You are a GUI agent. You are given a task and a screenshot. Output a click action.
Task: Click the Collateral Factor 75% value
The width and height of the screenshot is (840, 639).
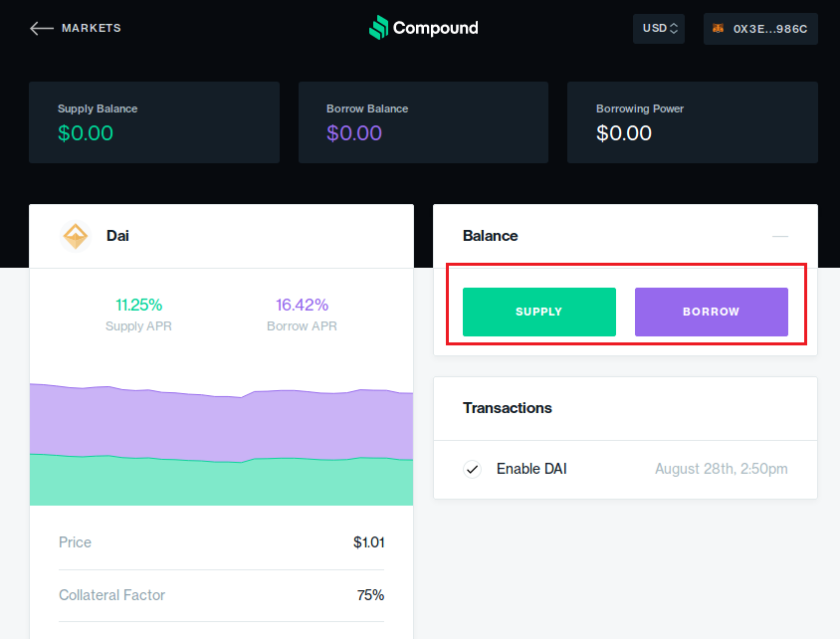tap(370, 595)
